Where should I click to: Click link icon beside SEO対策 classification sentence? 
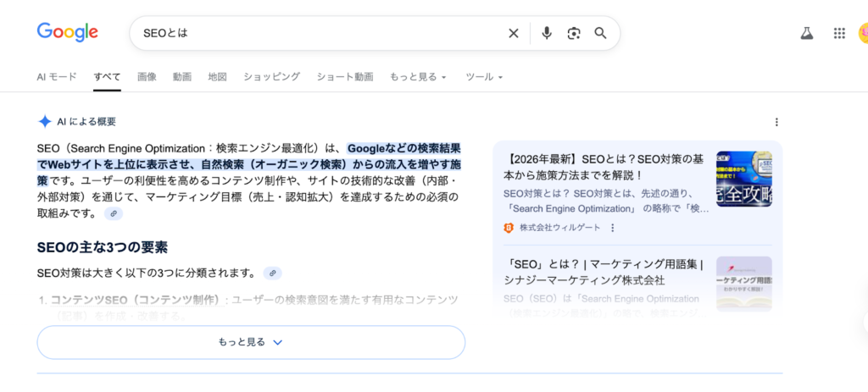click(271, 273)
